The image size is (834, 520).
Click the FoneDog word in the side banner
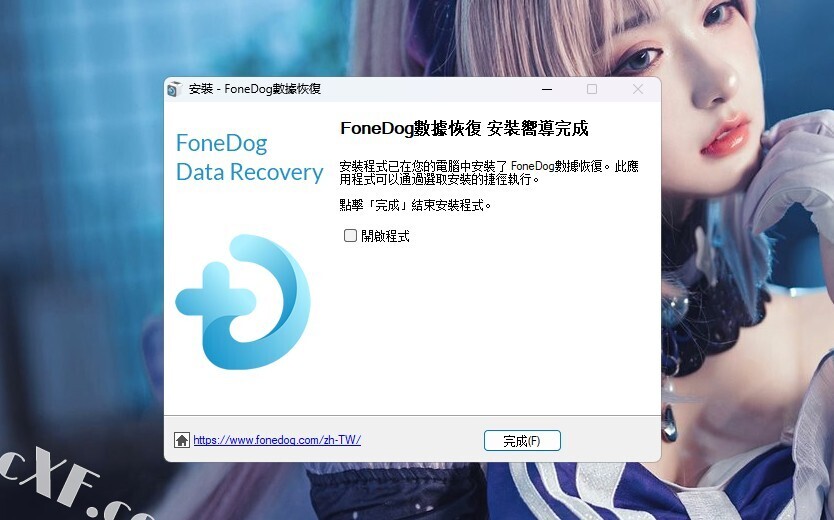222,144
